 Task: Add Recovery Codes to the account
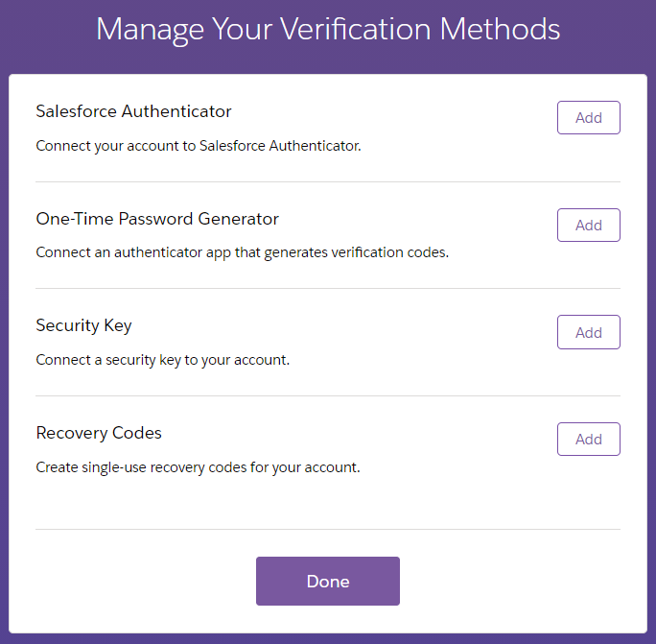point(588,439)
